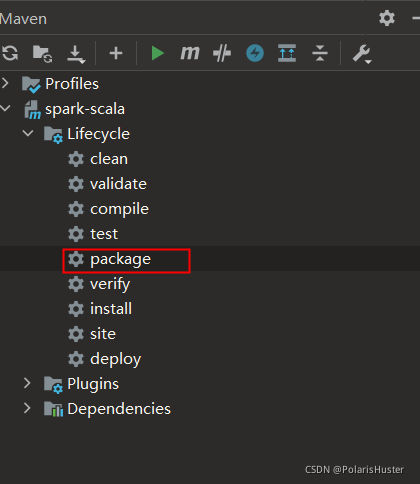Screen dimensions: 420x484
Task: Select the install lifecycle goal
Action: coord(111,309)
